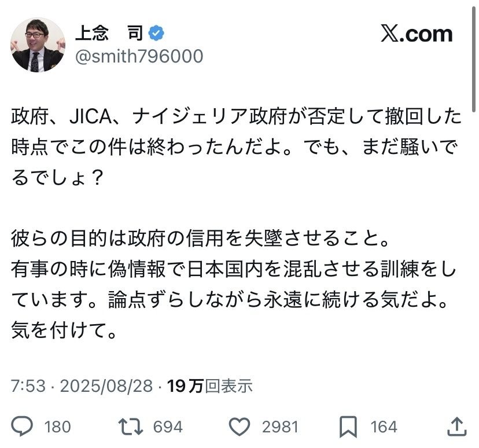Like the post with the heart icon

point(239,427)
